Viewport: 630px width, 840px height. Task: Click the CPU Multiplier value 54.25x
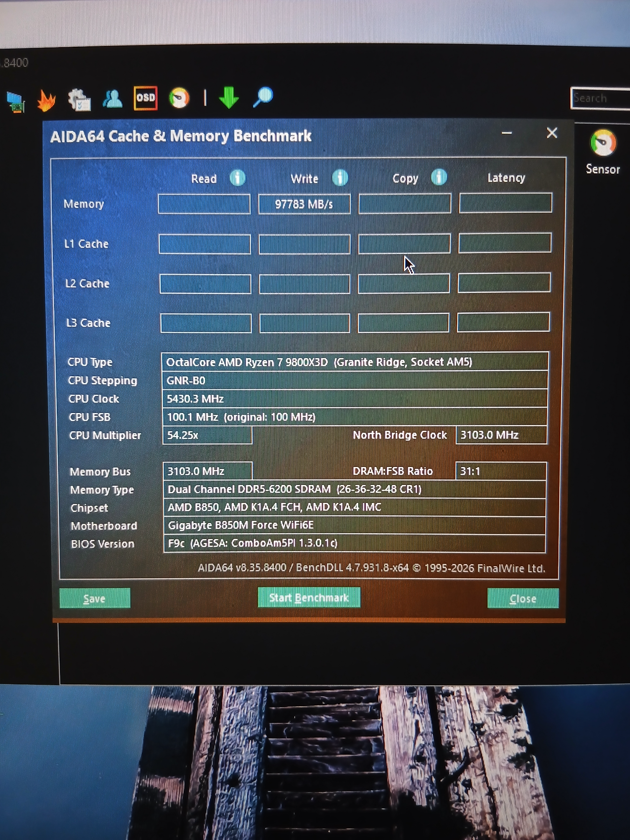point(207,435)
